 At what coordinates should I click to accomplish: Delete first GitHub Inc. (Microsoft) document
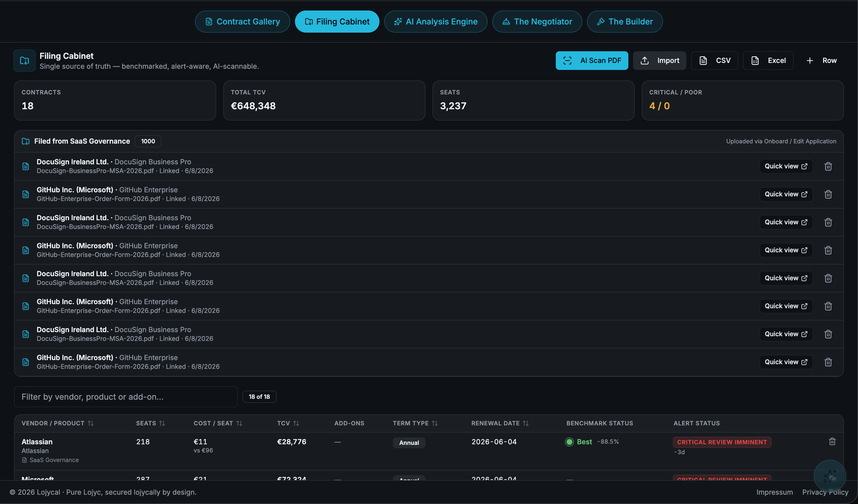point(828,194)
